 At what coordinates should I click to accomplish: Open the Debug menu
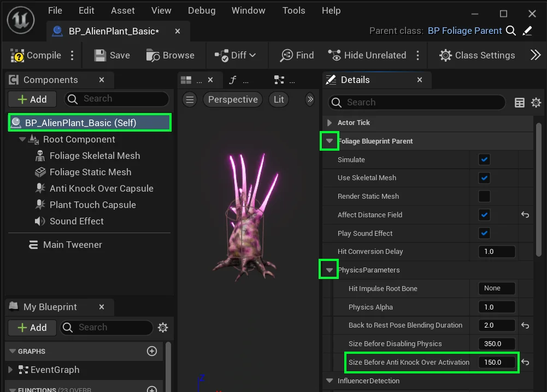201,10
